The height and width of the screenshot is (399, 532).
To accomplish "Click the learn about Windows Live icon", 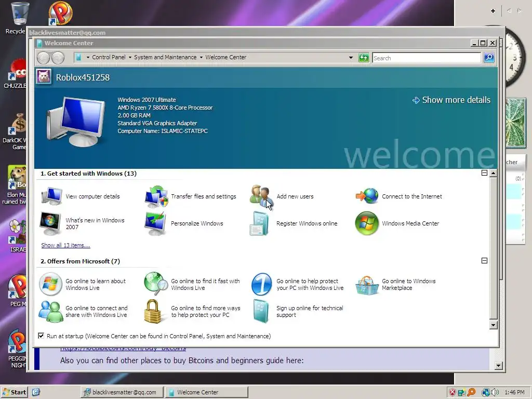I will pos(50,284).
